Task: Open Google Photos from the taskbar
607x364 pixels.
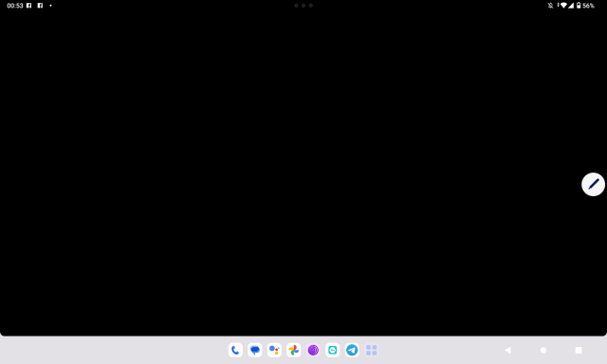Action: (293, 350)
